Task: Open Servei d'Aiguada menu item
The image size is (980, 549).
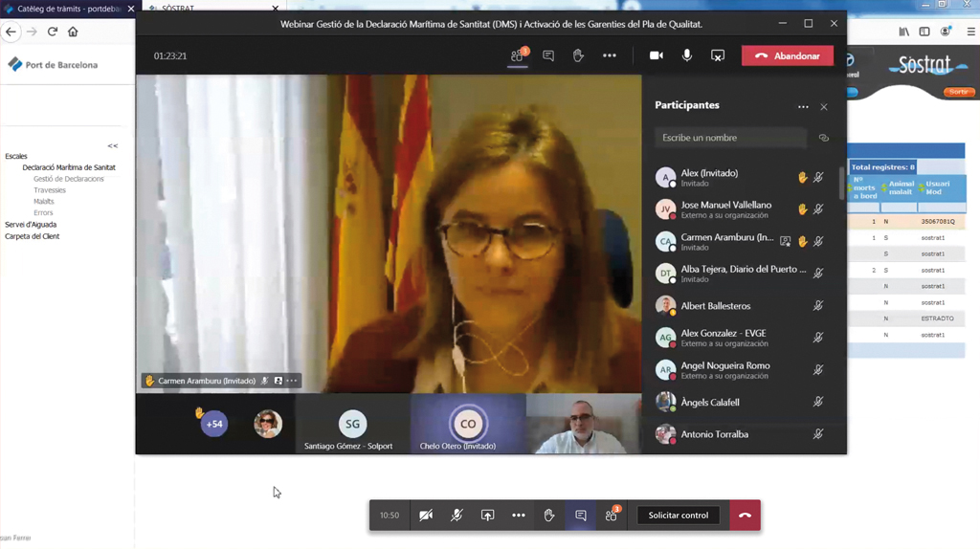Action: click(31, 225)
